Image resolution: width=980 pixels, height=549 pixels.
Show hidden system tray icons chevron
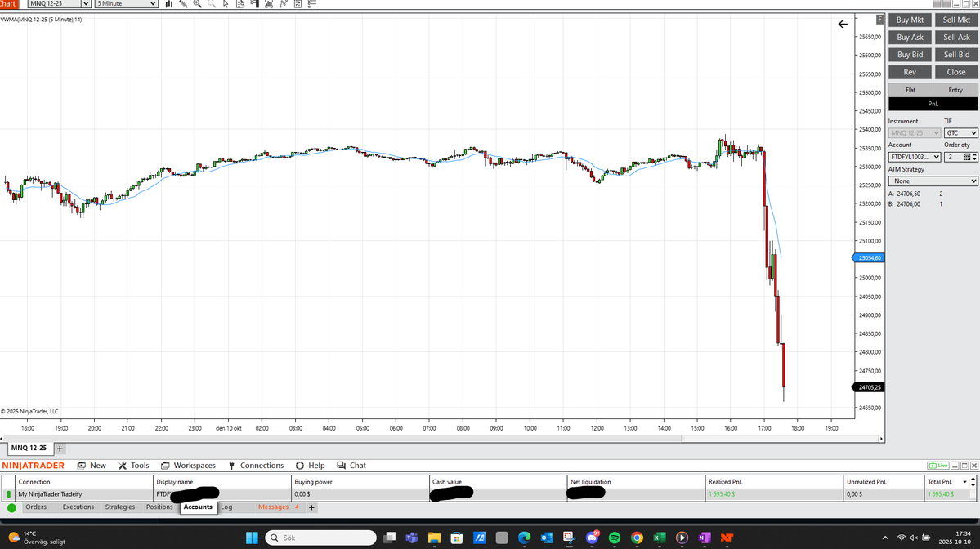pos(885,538)
